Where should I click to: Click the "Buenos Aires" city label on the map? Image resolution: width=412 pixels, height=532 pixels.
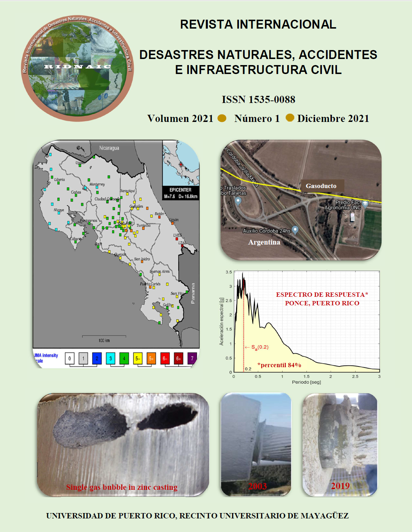pos(160,271)
